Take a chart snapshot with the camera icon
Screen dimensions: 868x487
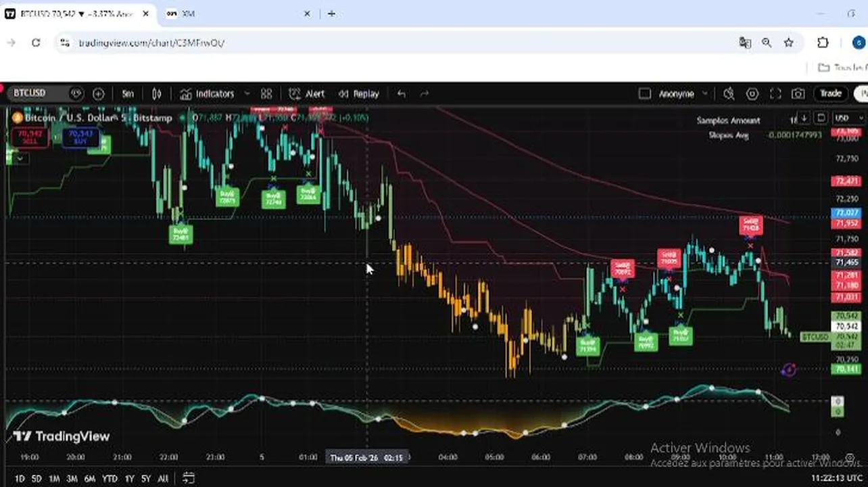(798, 94)
